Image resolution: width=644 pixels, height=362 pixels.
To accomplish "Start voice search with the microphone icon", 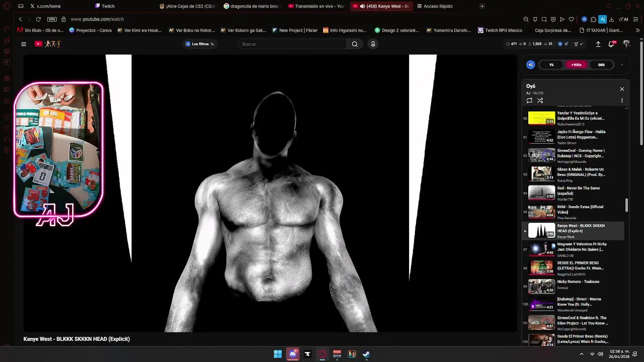I will [x=373, y=44].
